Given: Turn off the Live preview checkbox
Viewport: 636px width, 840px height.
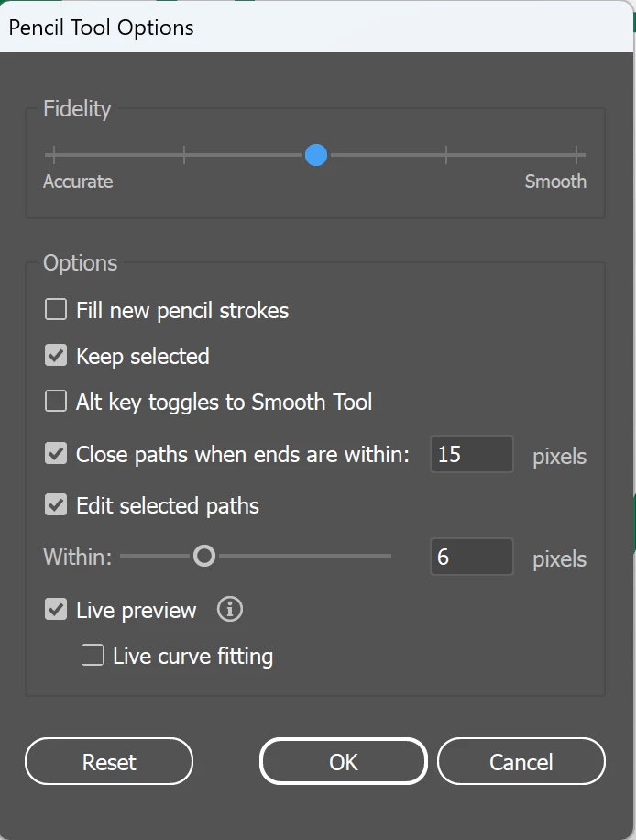Looking at the screenshot, I should click(56, 609).
